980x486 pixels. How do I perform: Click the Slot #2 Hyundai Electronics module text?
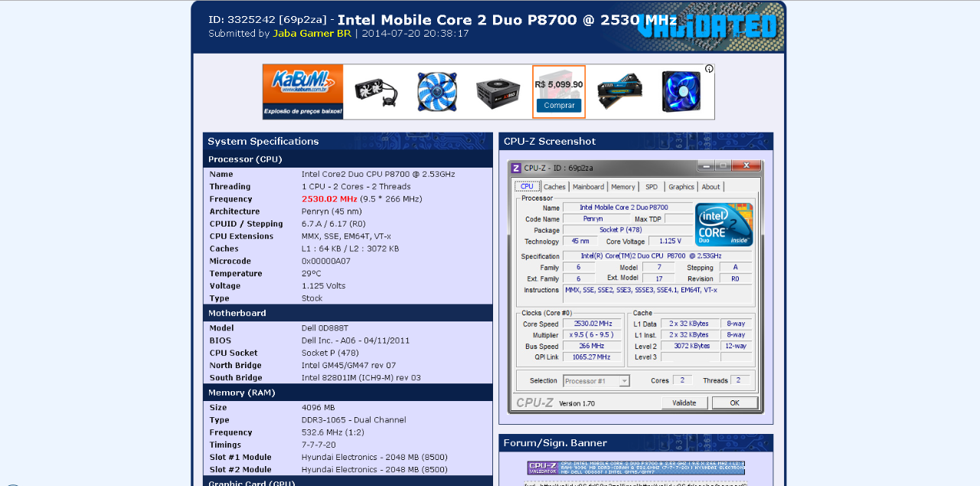[374, 469]
